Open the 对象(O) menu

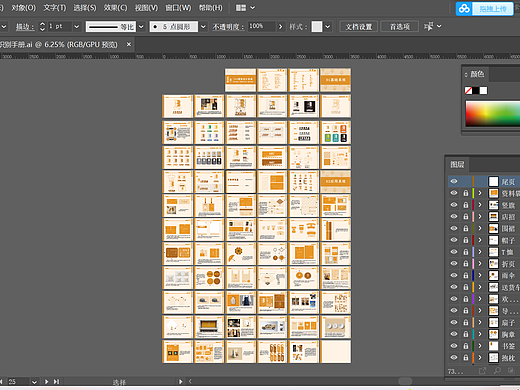click(23, 8)
